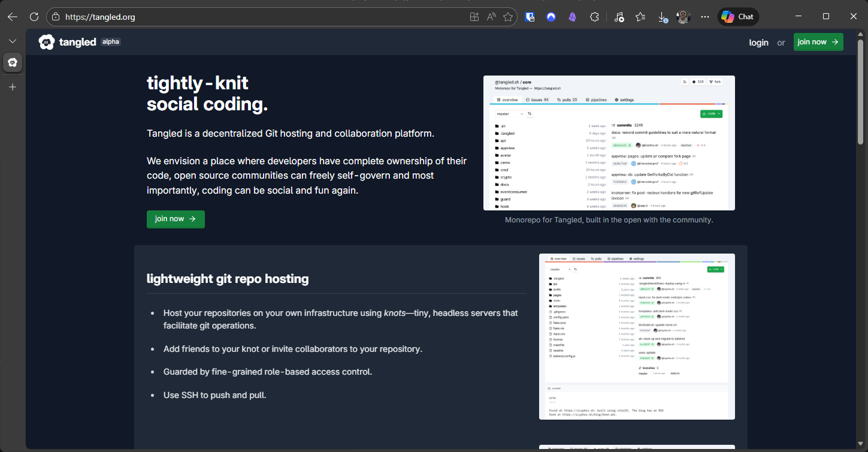Click the site info lock icon
The height and width of the screenshot is (452, 868).
pos(56,17)
